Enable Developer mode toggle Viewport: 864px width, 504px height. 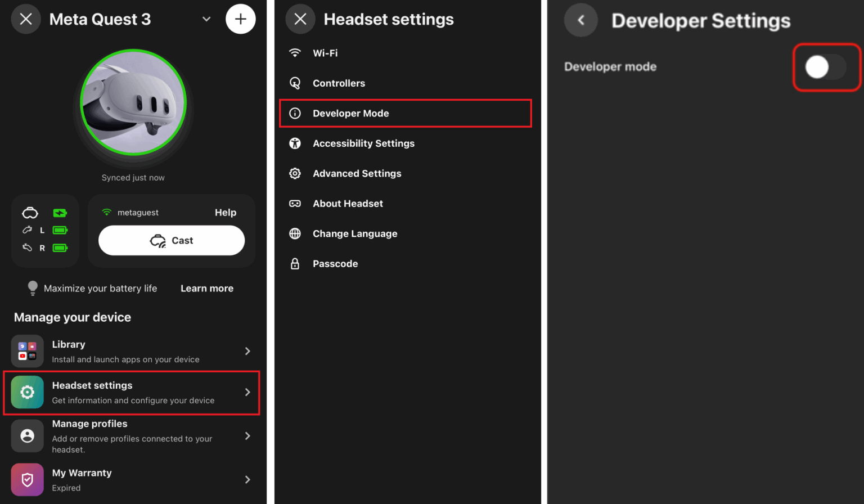click(826, 67)
